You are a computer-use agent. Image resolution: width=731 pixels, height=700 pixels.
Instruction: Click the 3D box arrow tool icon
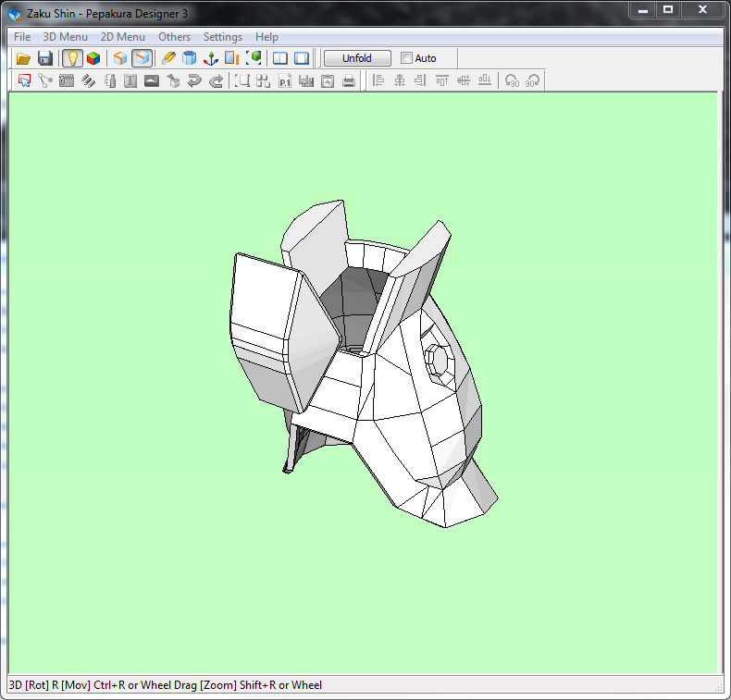[x=173, y=80]
